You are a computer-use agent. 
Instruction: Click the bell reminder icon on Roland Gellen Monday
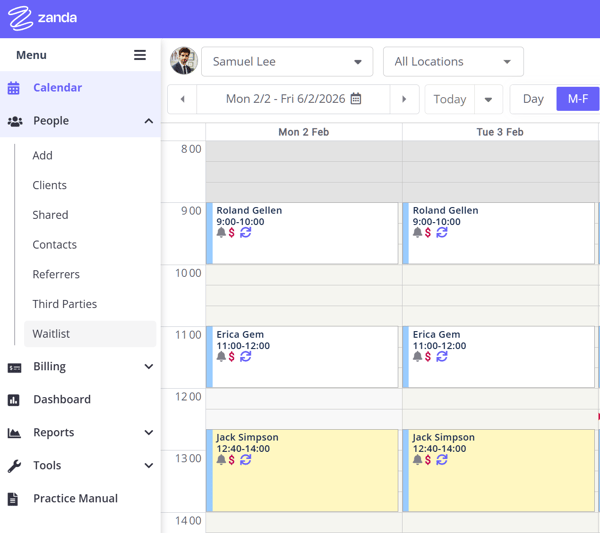(221, 233)
